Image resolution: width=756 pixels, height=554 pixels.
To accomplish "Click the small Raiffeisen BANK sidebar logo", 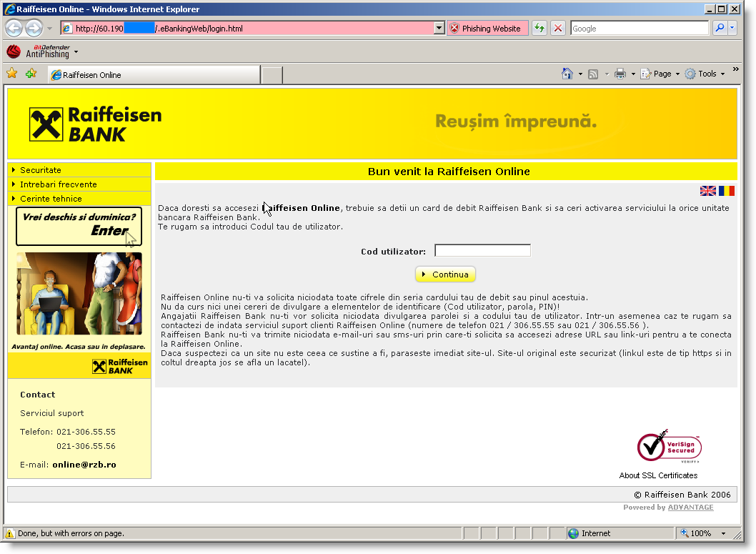I will (120, 367).
